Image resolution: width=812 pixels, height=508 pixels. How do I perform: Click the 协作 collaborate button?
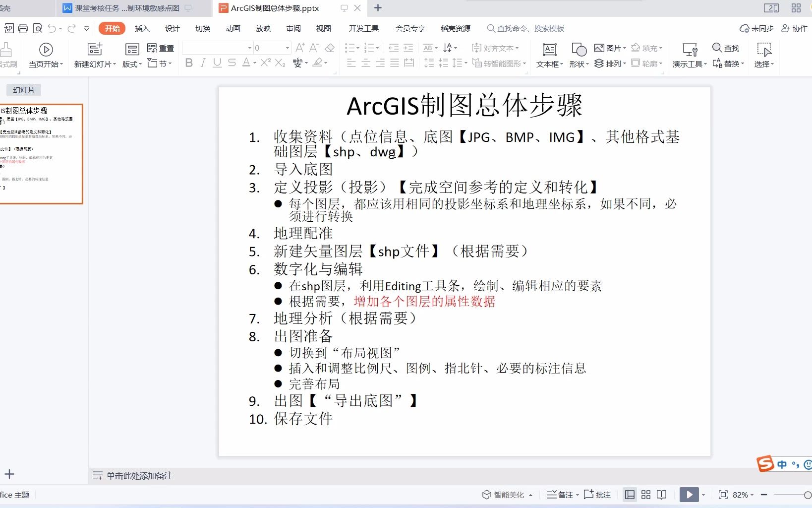point(794,28)
